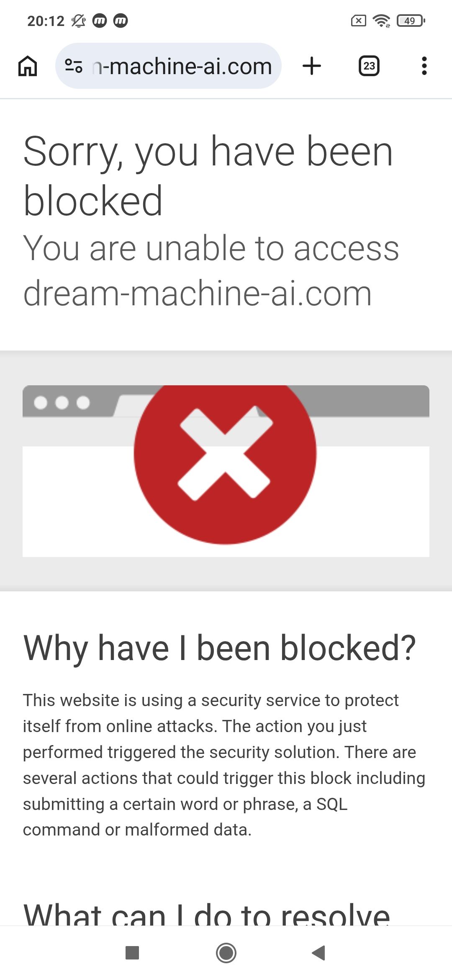Tap the status bar clock 20:12
The height and width of the screenshot is (980, 452).
46,21
